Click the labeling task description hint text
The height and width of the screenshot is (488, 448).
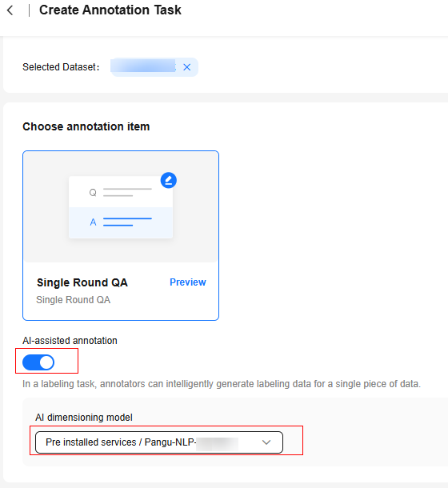[222, 384]
